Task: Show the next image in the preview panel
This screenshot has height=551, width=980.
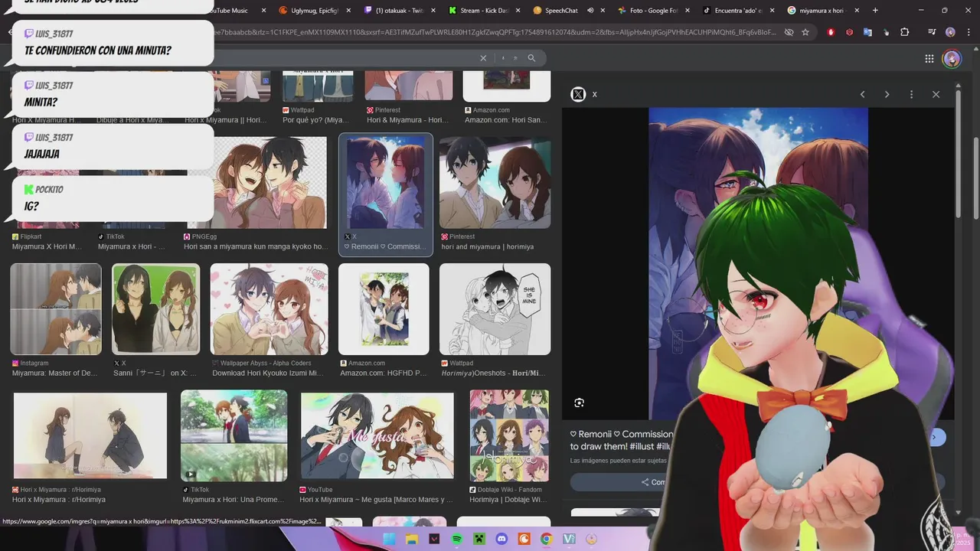Action: click(x=887, y=94)
